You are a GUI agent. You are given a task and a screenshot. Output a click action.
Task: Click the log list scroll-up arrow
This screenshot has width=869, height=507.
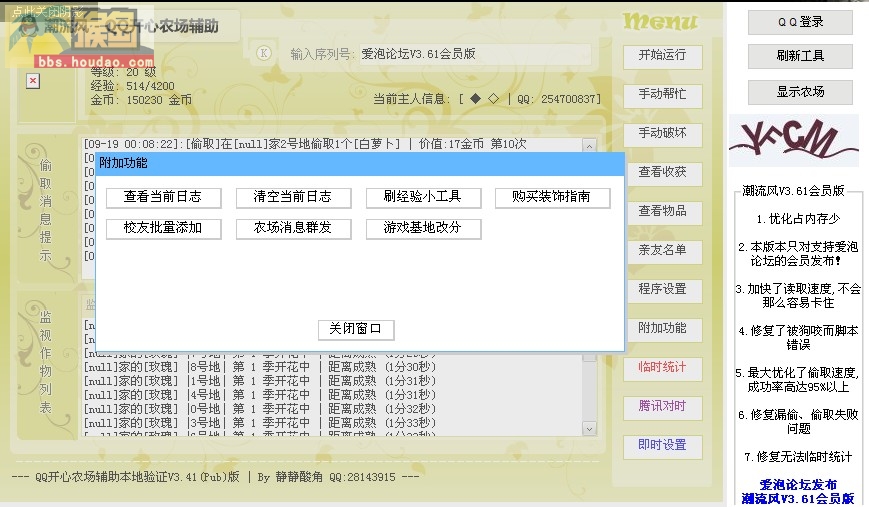pyautogui.click(x=589, y=146)
